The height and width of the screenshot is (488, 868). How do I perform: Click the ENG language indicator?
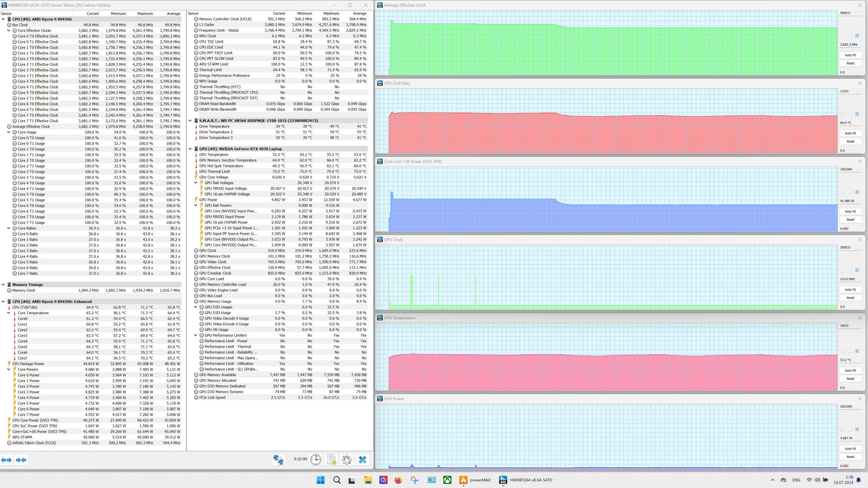point(796,480)
